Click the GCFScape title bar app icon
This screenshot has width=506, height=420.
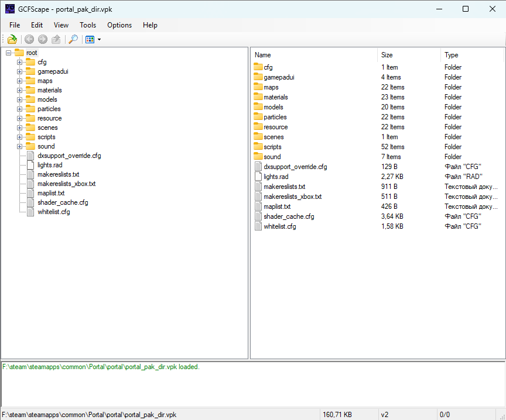point(10,9)
